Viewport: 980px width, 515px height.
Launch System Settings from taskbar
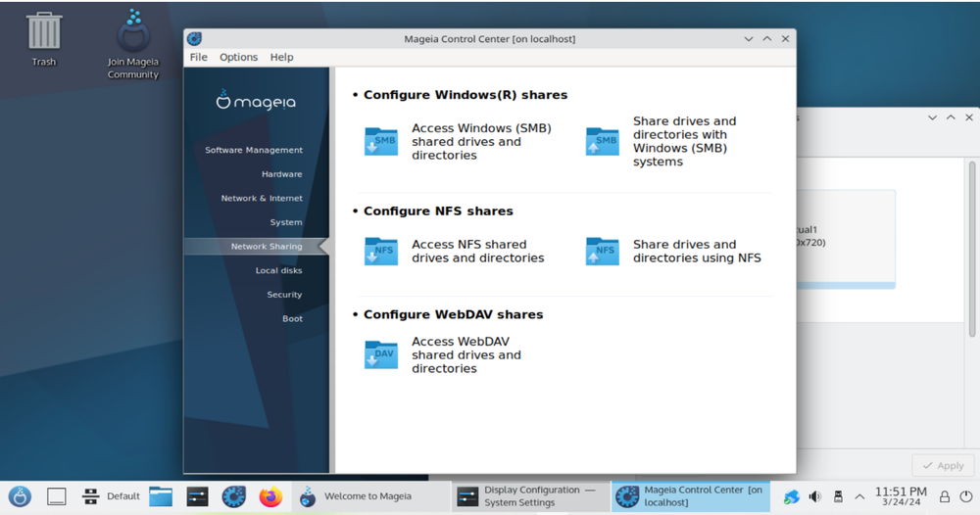pyautogui.click(x=198, y=497)
